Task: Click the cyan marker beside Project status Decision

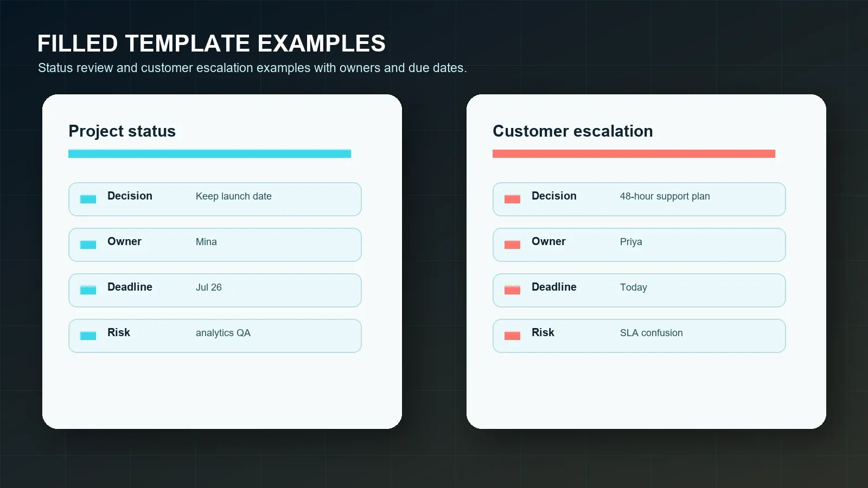Action: coord(88,199)
